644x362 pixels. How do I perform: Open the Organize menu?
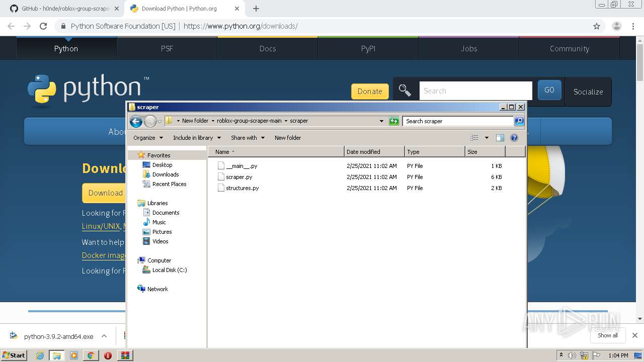click(x=148, y=138)
